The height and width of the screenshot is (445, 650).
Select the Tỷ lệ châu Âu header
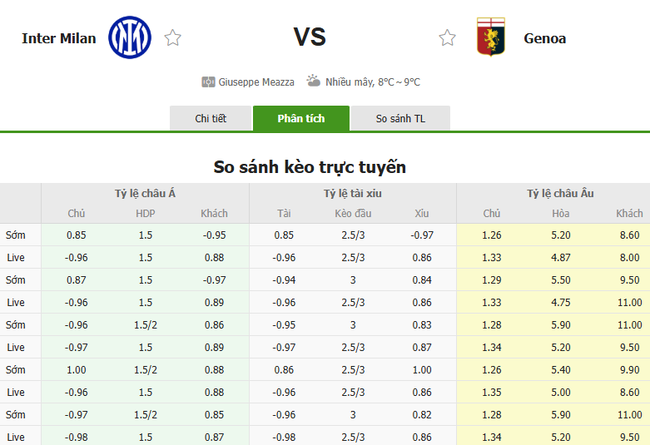(x=560, y=192)
